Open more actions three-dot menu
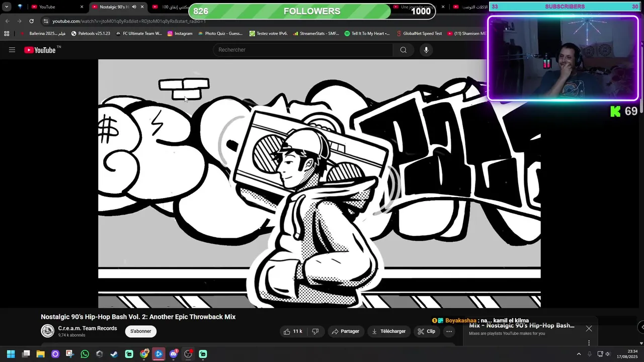 tap(449, 331)
